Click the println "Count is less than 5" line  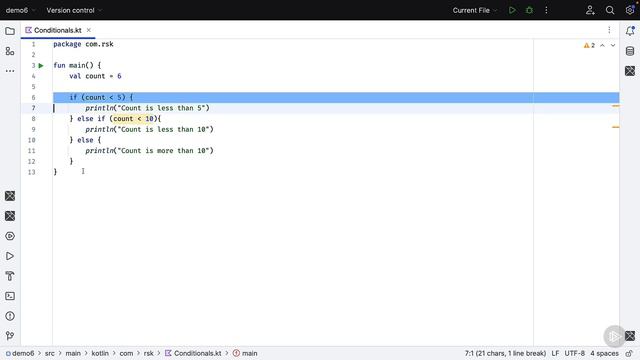point(147,108)
